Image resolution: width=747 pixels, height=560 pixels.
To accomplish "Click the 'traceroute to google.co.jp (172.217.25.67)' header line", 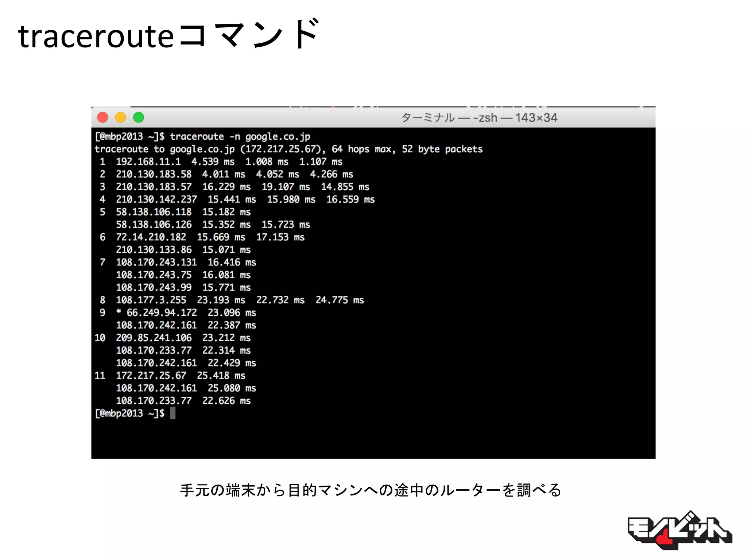I will [x=289, y=149].
